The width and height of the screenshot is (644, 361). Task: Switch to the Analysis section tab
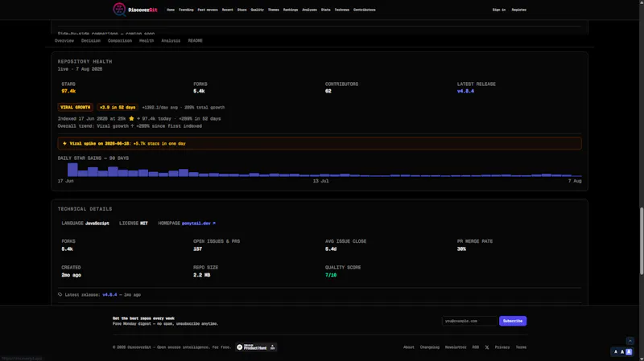point(171,41)
